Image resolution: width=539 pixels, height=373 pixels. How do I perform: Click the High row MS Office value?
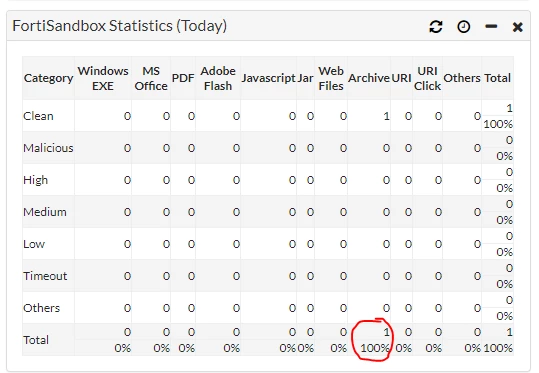[166, 180]
